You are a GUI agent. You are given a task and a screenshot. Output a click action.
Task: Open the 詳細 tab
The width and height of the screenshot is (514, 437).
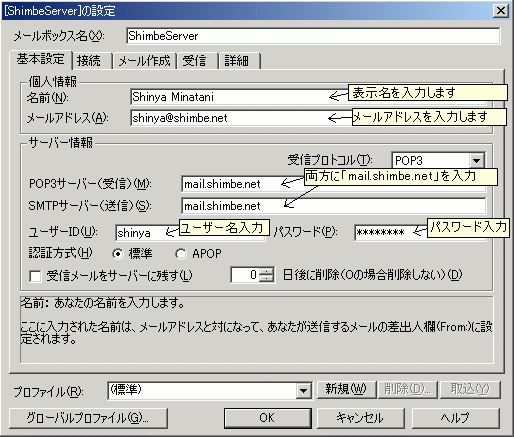click(239, 61)
